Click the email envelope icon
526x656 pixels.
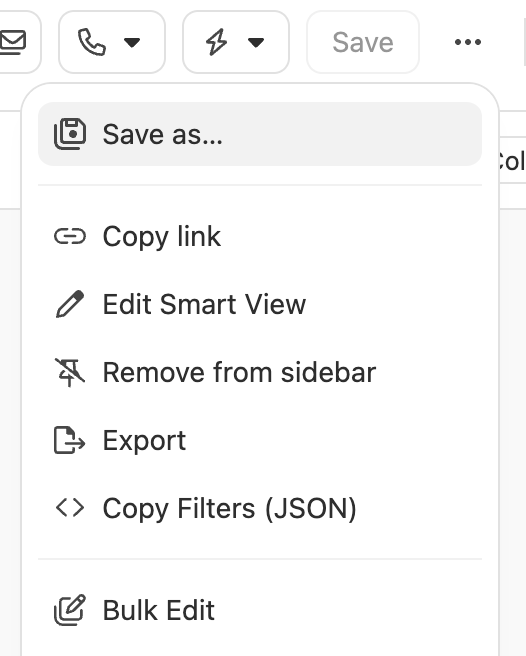click(13, 42)
